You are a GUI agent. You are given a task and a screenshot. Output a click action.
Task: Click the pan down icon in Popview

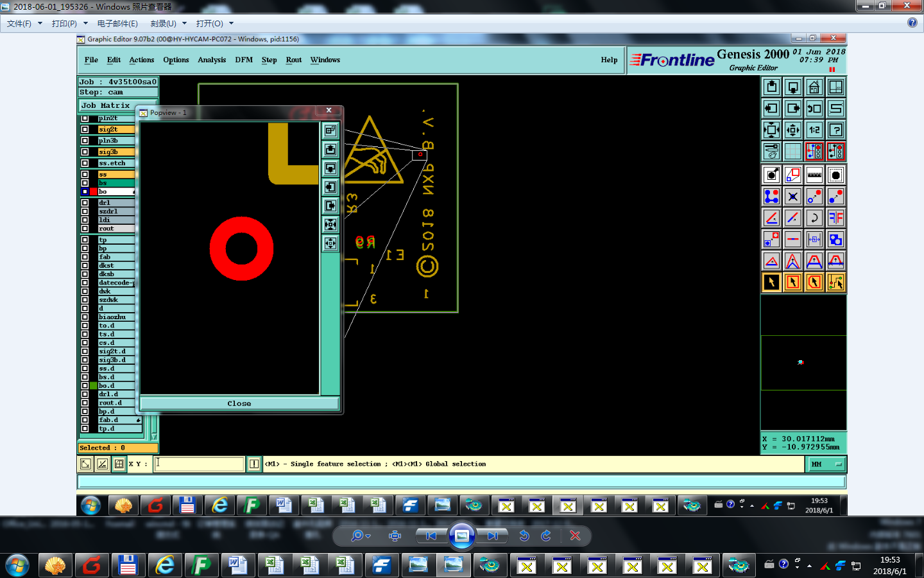coord(330,168)
